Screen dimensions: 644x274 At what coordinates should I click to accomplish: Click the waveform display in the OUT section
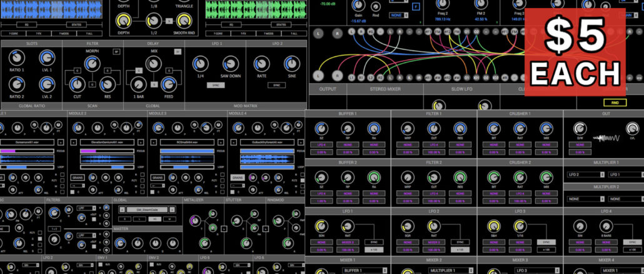pyautogui.click(x=606, y=138)
